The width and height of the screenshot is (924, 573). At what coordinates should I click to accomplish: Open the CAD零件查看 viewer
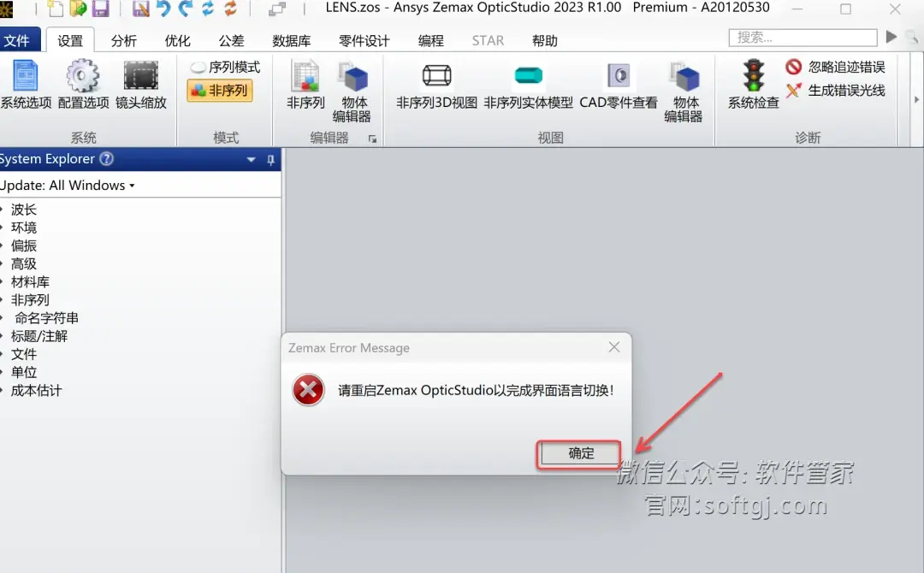coord(619,85)
